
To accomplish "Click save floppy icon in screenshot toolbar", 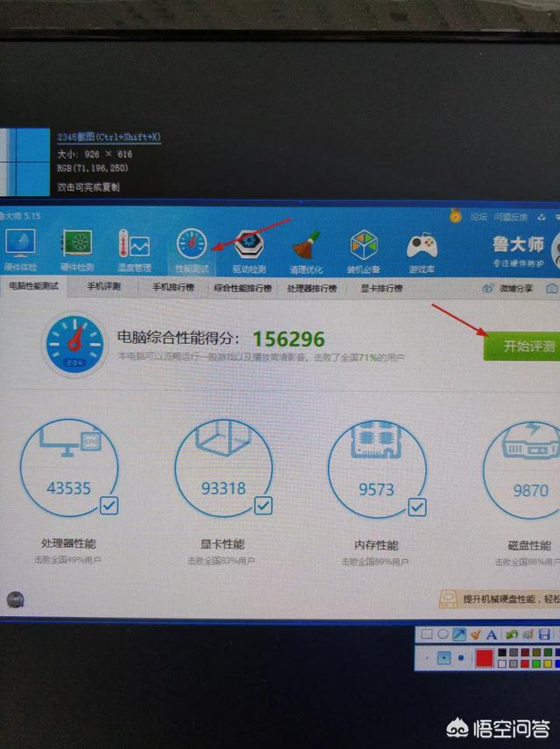I will click(544, 634).
